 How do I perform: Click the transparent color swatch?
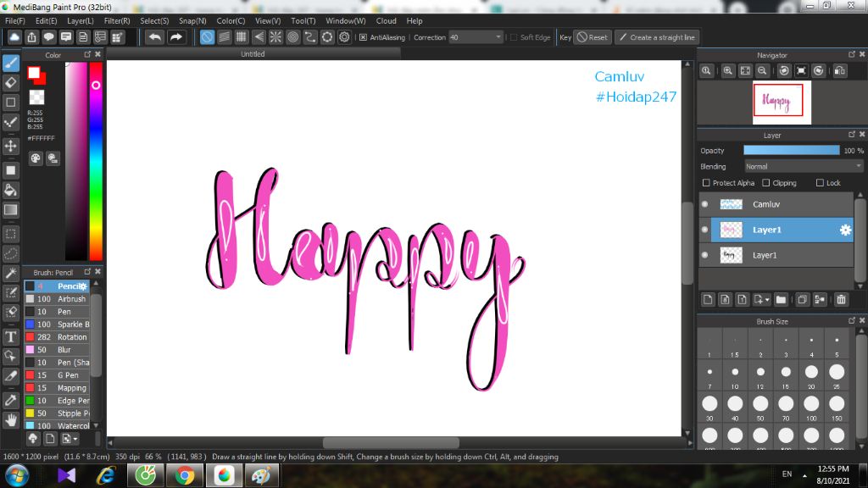pos(36,97)
